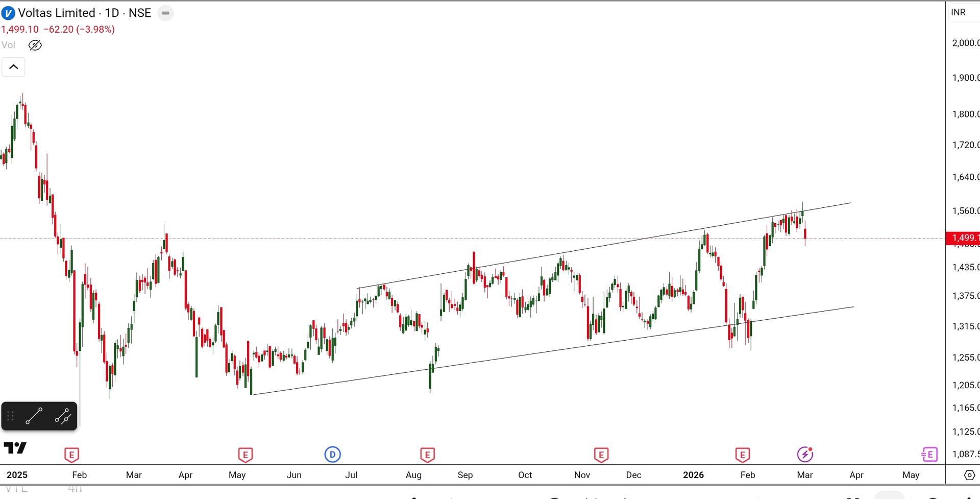Click the 1,315.0 price scale label

tap(966, 326)
